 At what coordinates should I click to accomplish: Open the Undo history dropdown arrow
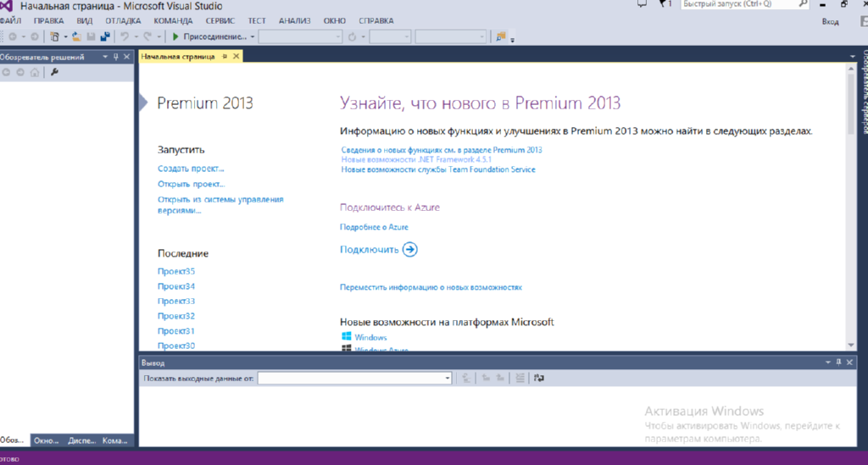coord(136,37)
